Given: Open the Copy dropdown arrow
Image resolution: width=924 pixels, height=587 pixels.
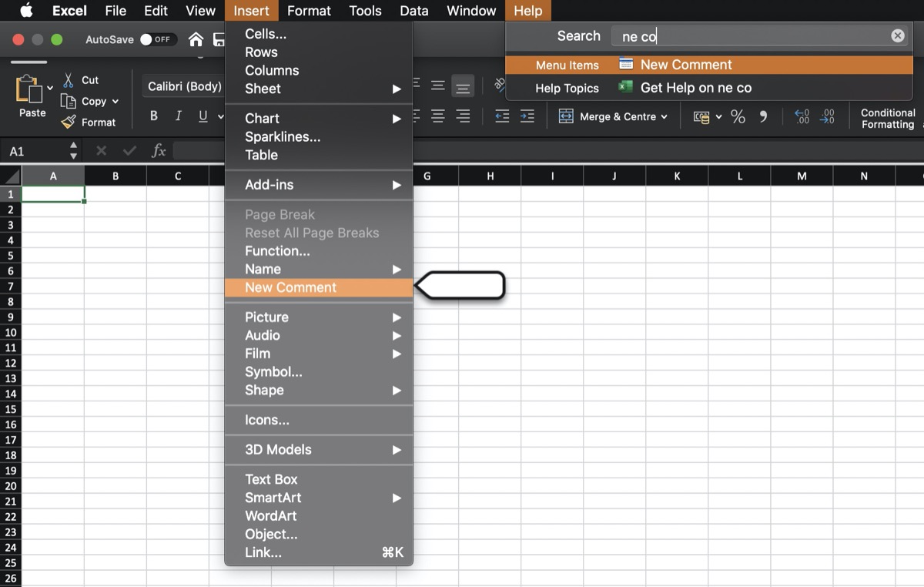Looking at the screenshot, I should pyautogui.click(x=115, y=102).
